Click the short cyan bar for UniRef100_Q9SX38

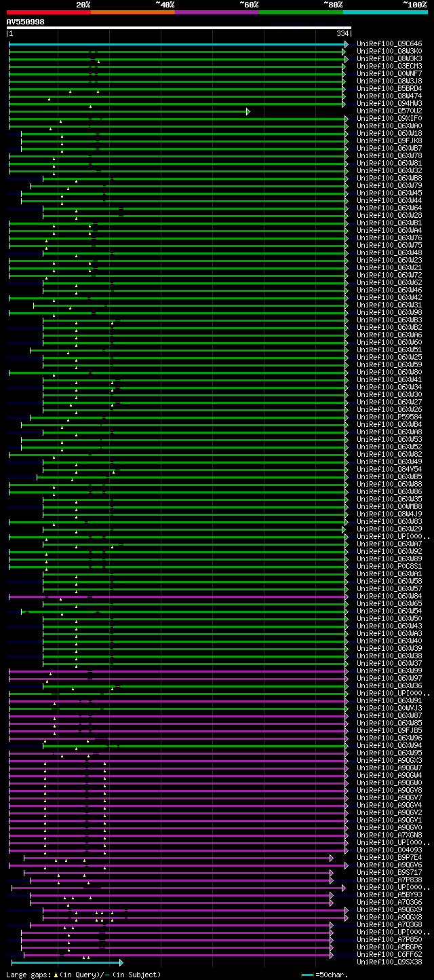[67, 962]
